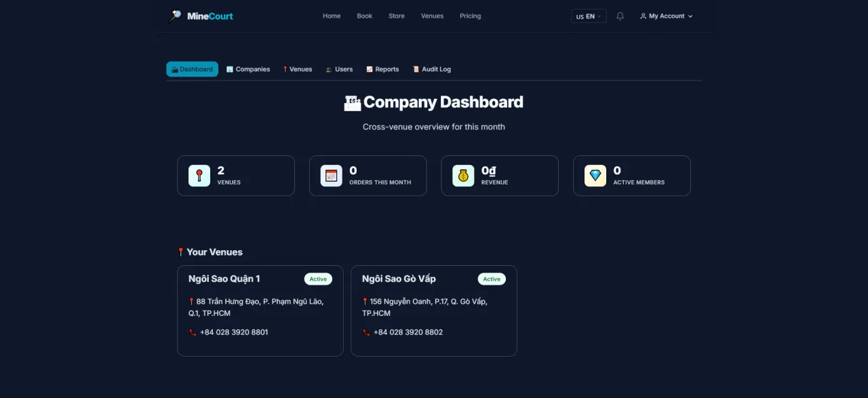Click the location pin on Trần Hưng Đạo address
The height and width of the screenshot is (398, 868).
tap(192, 302)
